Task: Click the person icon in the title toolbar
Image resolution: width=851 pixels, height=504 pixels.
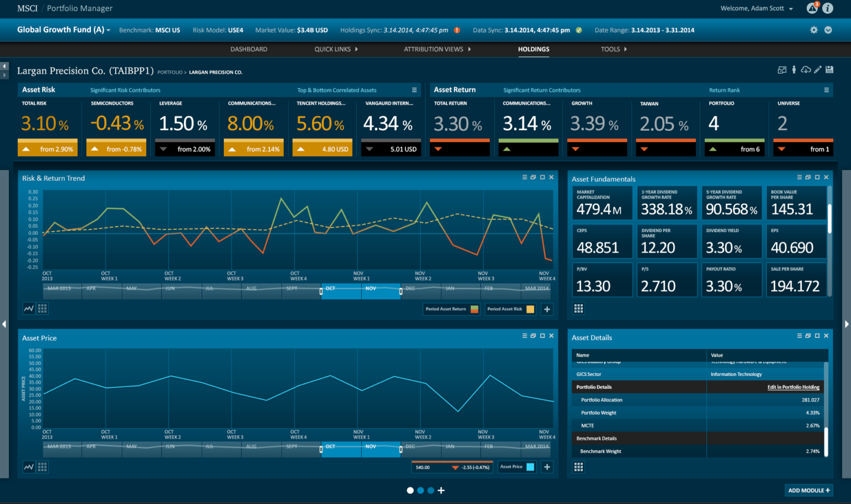Action: pos(794,70)
